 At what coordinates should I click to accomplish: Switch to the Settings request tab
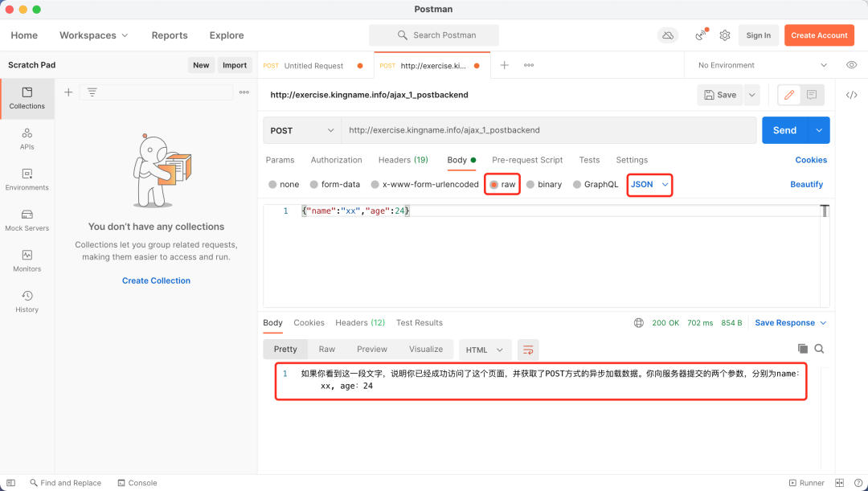632,160
